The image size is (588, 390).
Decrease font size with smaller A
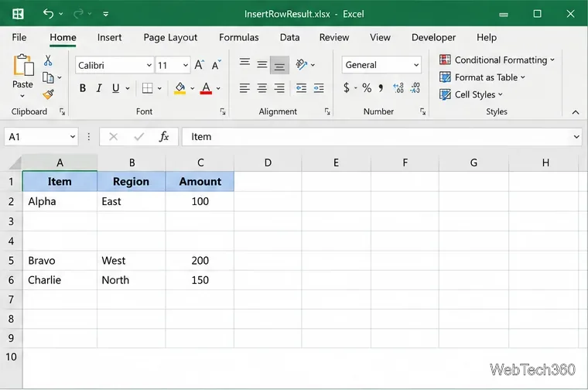click(217, 65)
